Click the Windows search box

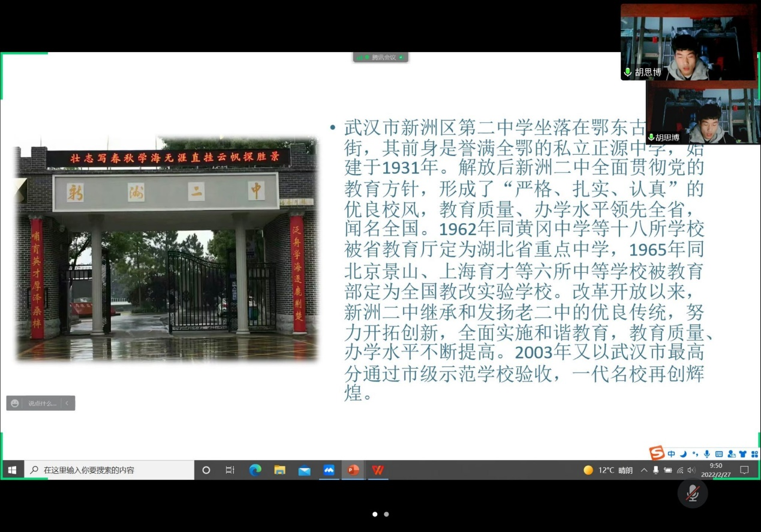(x=110, y=470)
